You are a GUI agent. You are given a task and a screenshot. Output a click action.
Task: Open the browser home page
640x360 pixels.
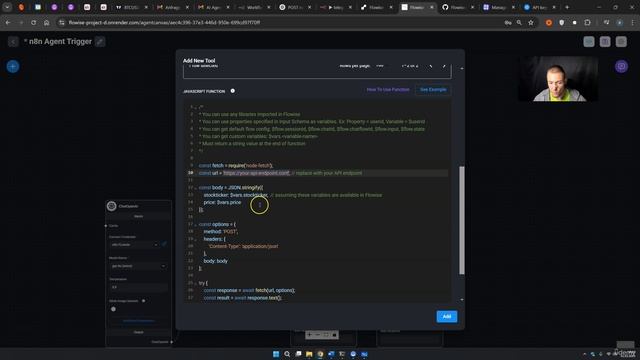(x=46, y=22)
